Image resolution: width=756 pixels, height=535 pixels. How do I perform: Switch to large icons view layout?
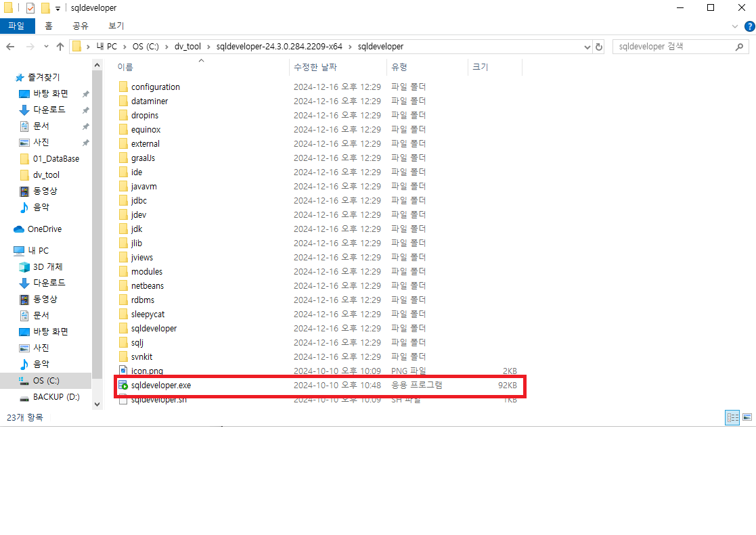(x=747, y=417)
